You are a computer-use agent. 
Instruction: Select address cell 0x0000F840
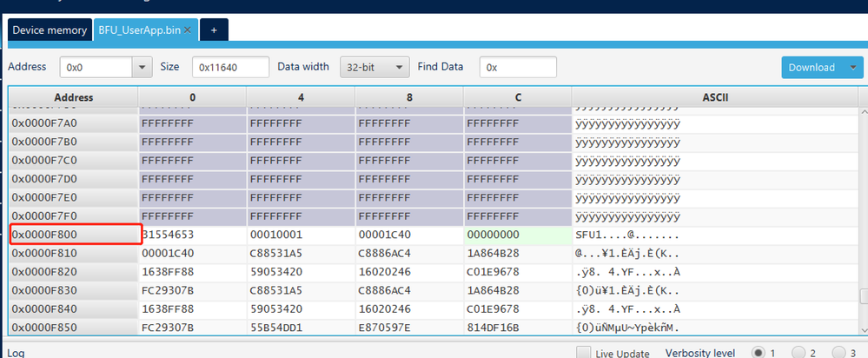[74, 308]
